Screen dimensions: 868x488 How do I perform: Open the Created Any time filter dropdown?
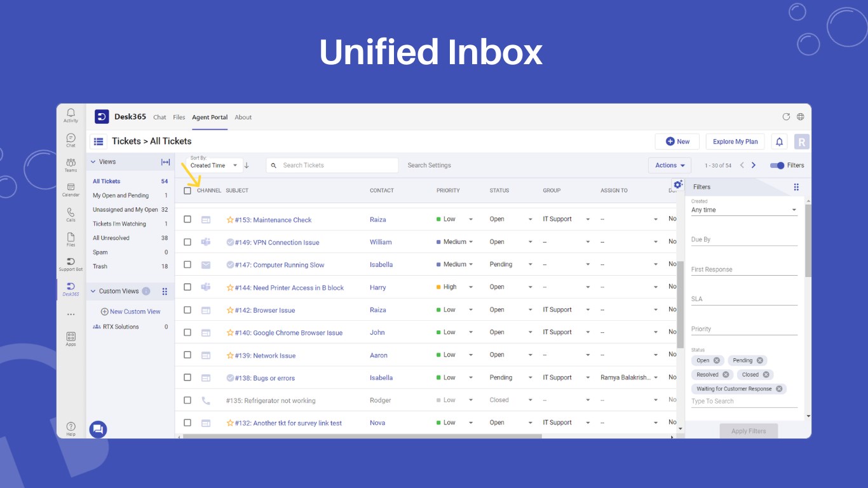coord(744,210)
